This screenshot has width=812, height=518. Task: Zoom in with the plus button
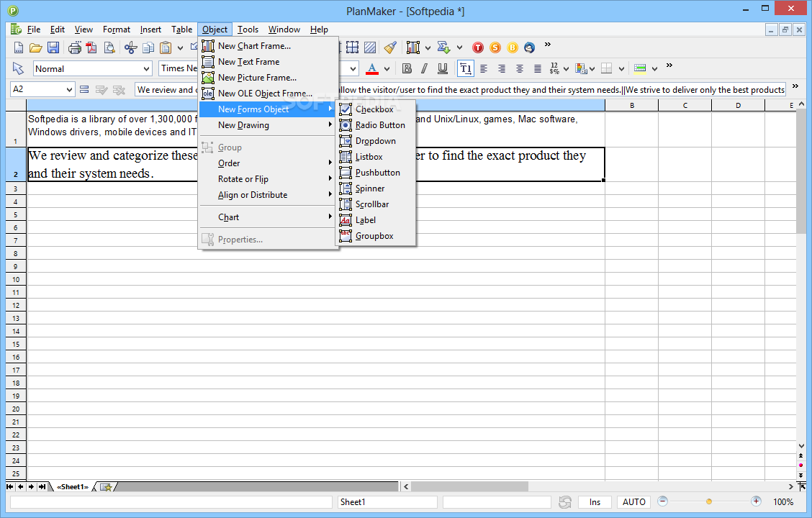pyautogui.click(x=756, y=501)
